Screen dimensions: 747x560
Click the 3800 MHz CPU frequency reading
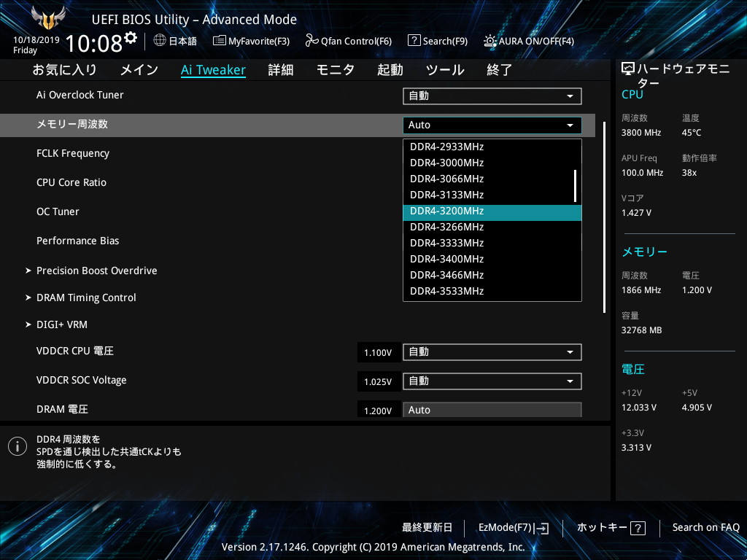pos(641,133)
